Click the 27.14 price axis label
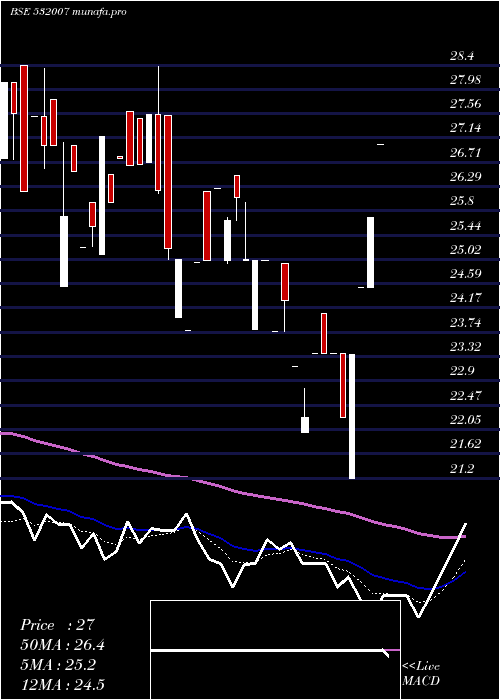Viewport: 500px width, 700px height. point(465,129)
